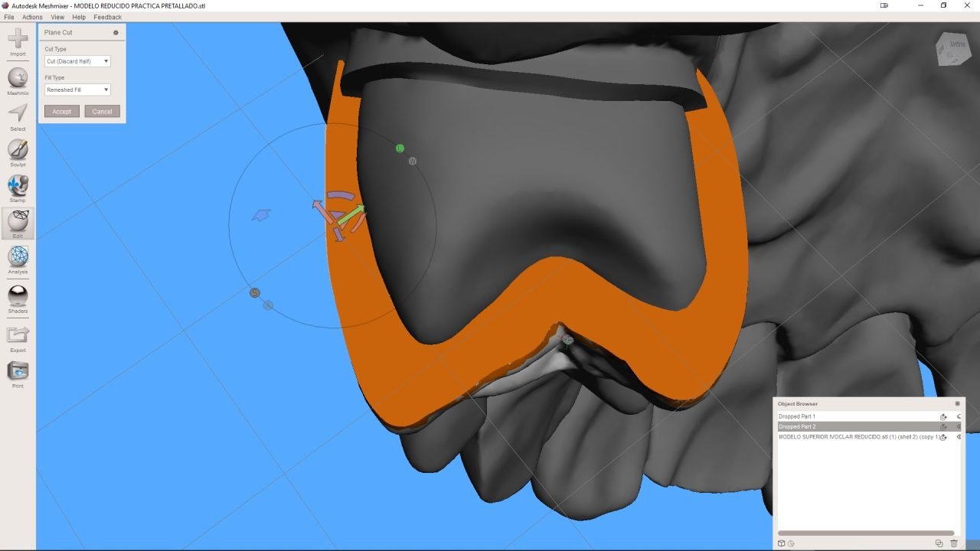
Task: Duplicate selected object in Object Browser
Action: click(939, 543)
